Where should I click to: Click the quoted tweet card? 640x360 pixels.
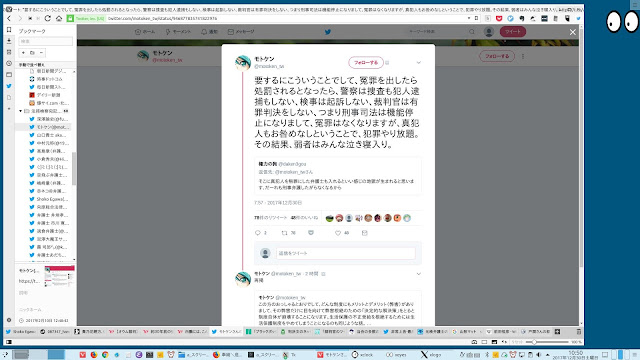point(338,176)
